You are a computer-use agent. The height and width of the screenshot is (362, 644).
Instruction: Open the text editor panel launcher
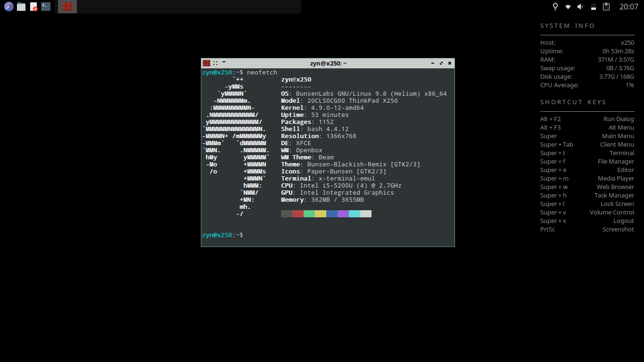(33, 7)
